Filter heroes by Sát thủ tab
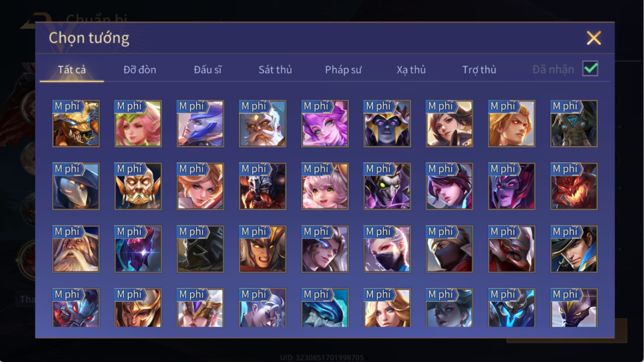Screen dimensions: 644x362 (275, 70)
